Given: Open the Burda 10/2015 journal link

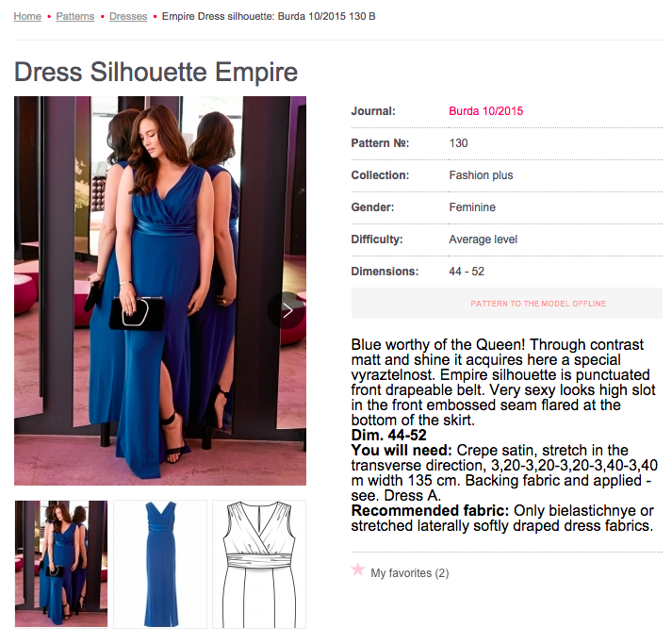Looking at the screenshot, I should tap(485, 111).
